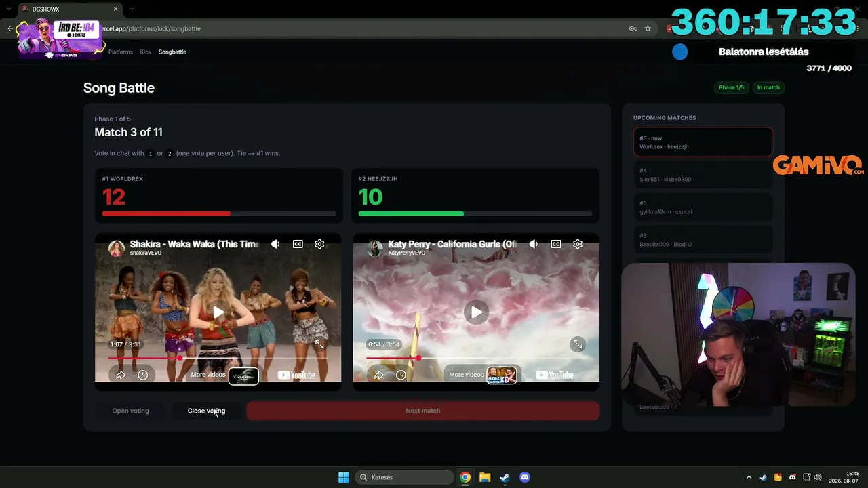Open settings gear on the Shakira video
The image size is (868, 488).
(319, 244)
